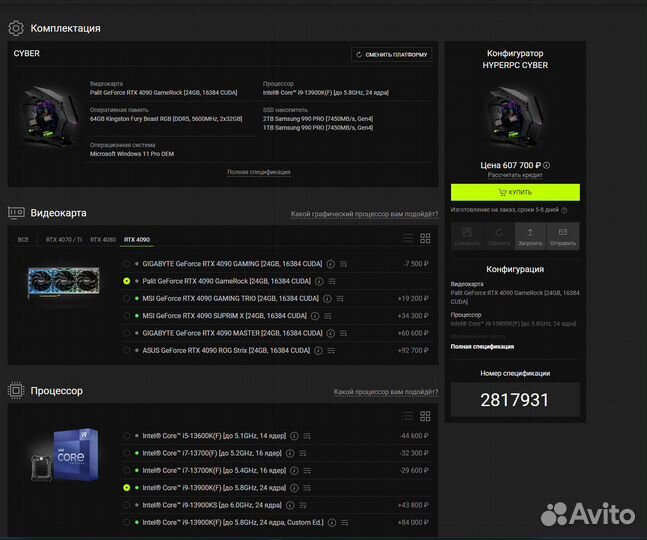Select GIGABYTE GeForce RTX 4090 MASTER radio
This screenshot has width=647, height=540.
tap(126, 333)
